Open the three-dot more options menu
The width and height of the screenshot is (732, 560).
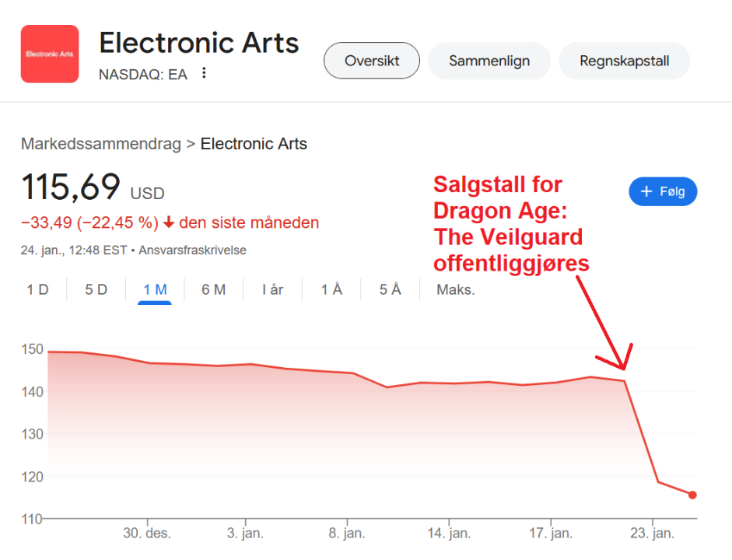pos(204,73)
